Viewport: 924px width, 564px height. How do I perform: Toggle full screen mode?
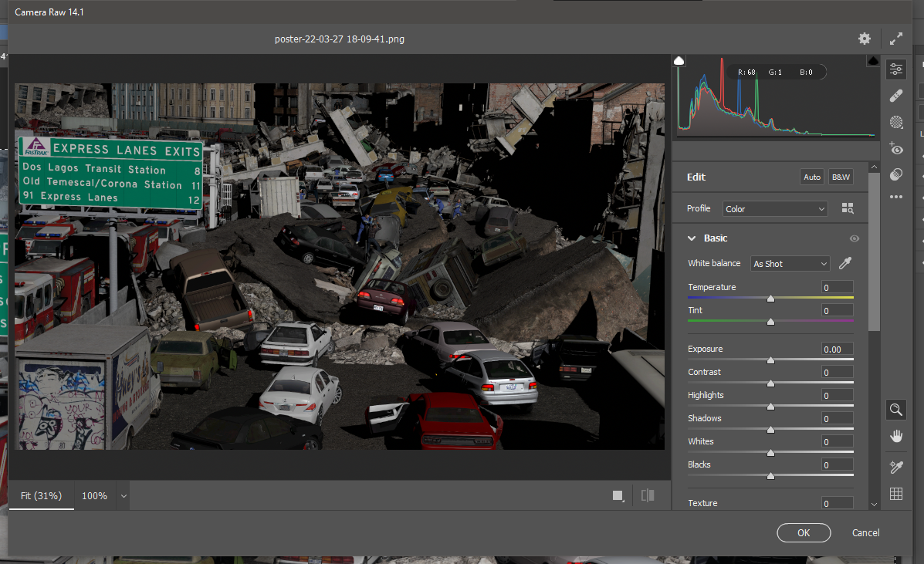(896, 39)
